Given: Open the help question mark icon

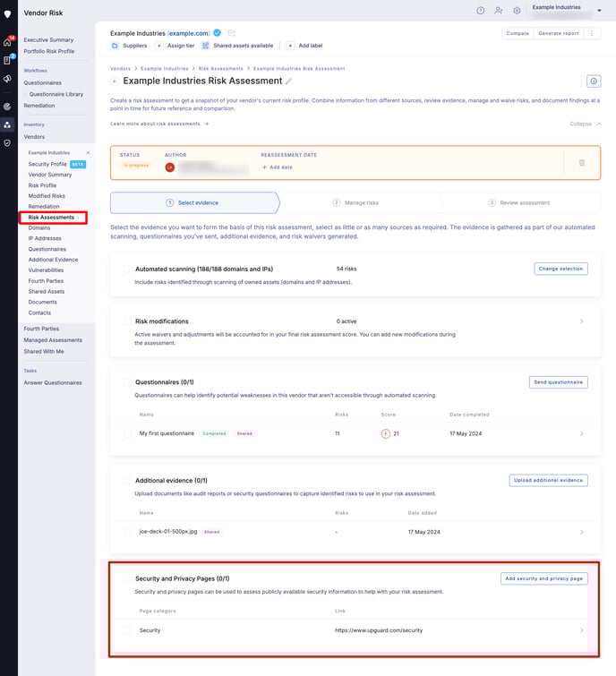Looking at the screenshot, I should point(480,11).
